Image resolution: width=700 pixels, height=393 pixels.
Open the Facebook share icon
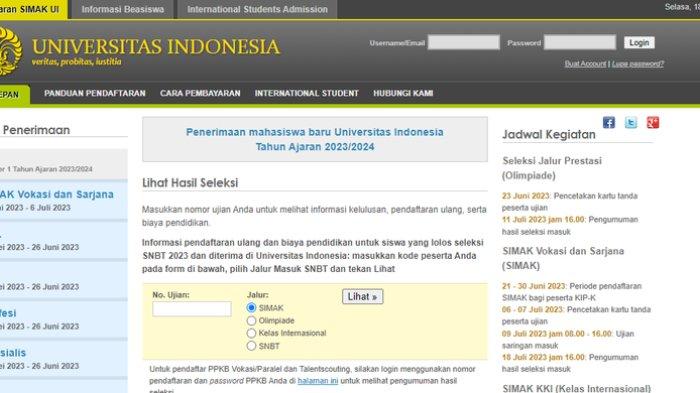609,122
